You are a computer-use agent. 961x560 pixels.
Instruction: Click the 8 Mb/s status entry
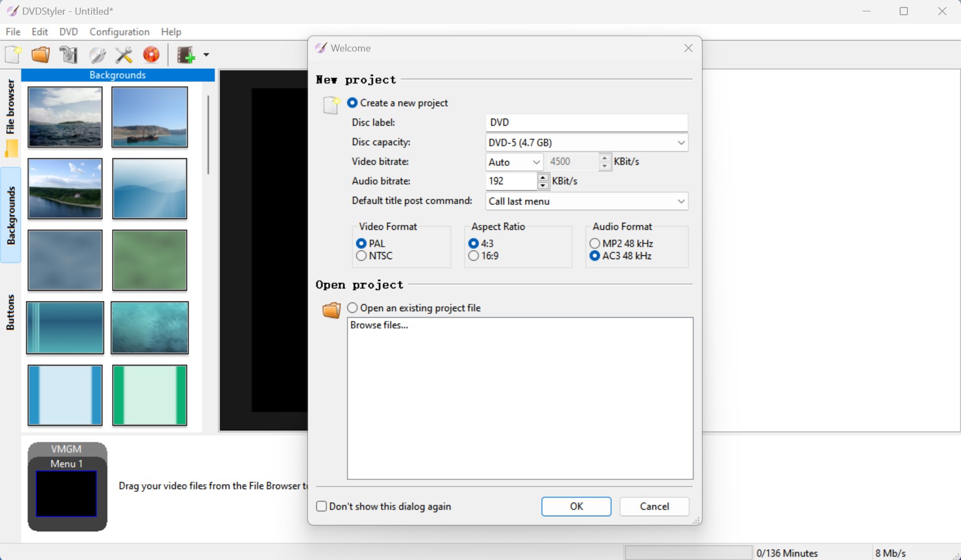pos(890,553)
